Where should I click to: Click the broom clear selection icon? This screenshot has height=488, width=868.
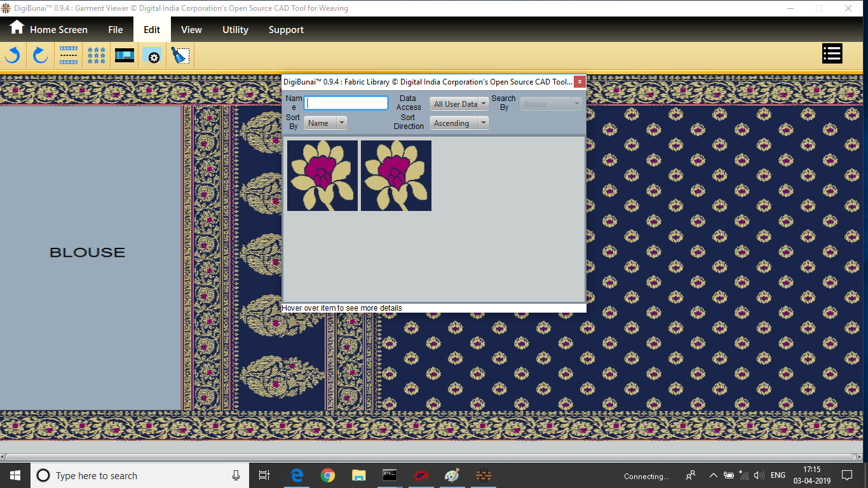[180, 56]
